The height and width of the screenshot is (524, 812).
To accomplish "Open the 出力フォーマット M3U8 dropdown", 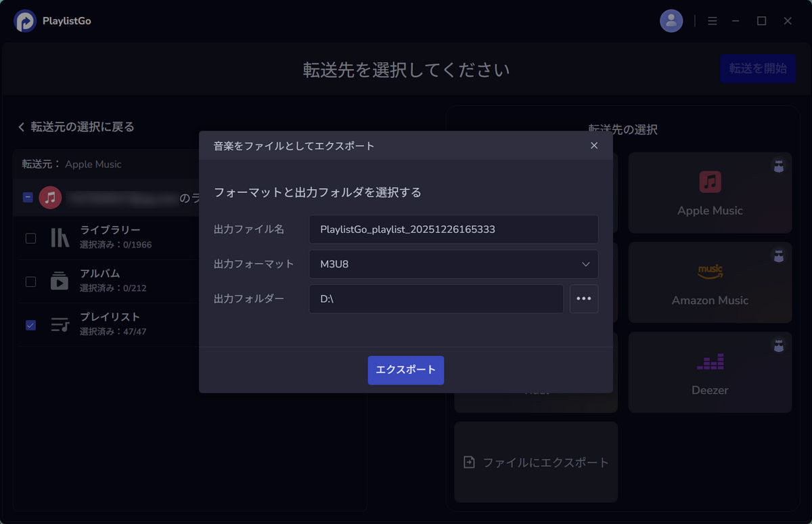I will point(453,264).
